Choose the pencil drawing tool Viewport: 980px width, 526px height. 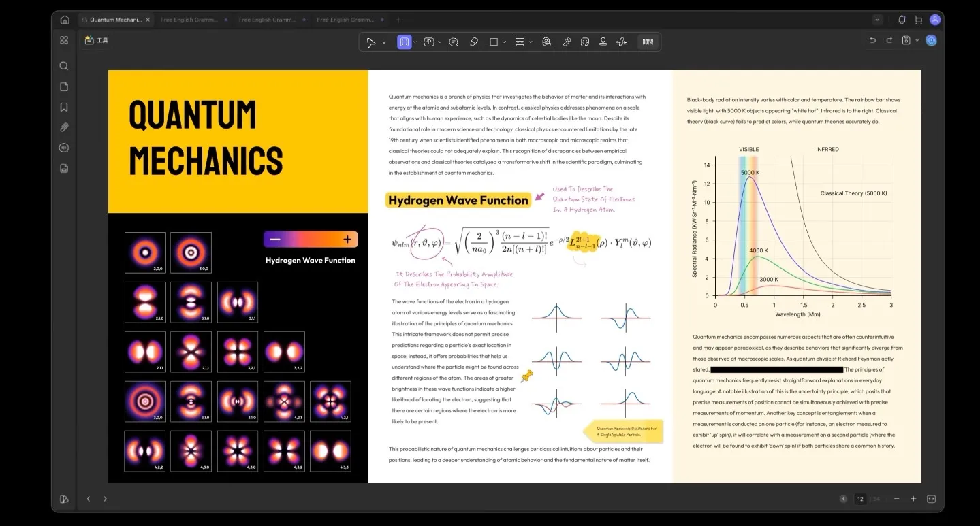tap(474, 42)
